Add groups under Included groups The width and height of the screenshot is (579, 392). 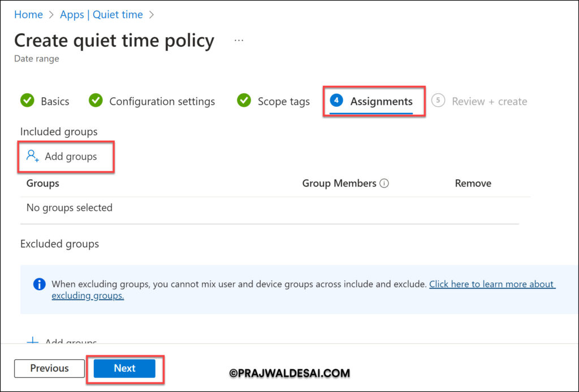[62, 156]
